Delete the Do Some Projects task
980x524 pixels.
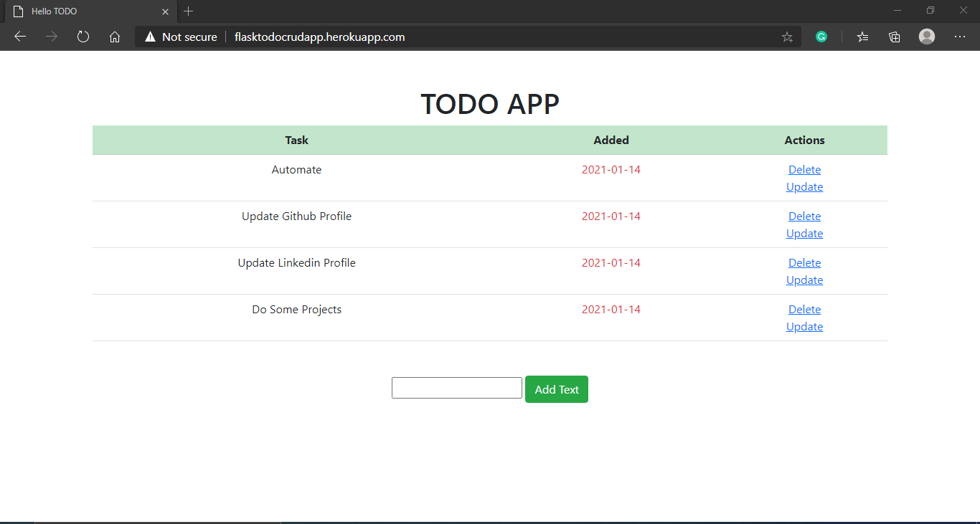(804, 309)
